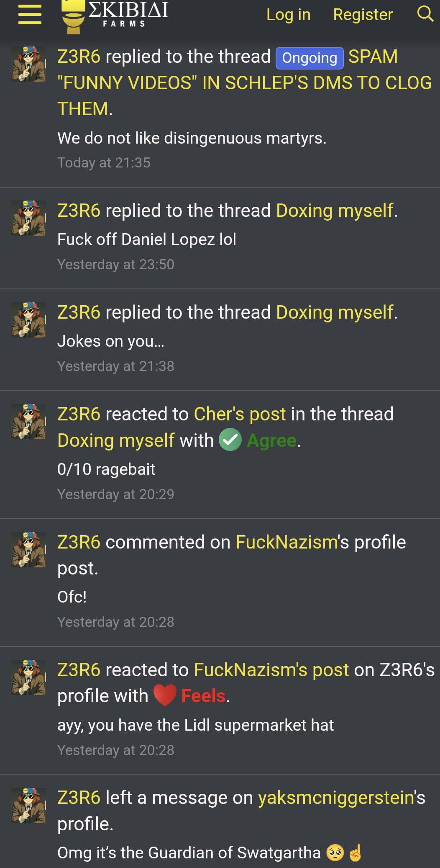Click the red heart Feels icon

point(165,695)
